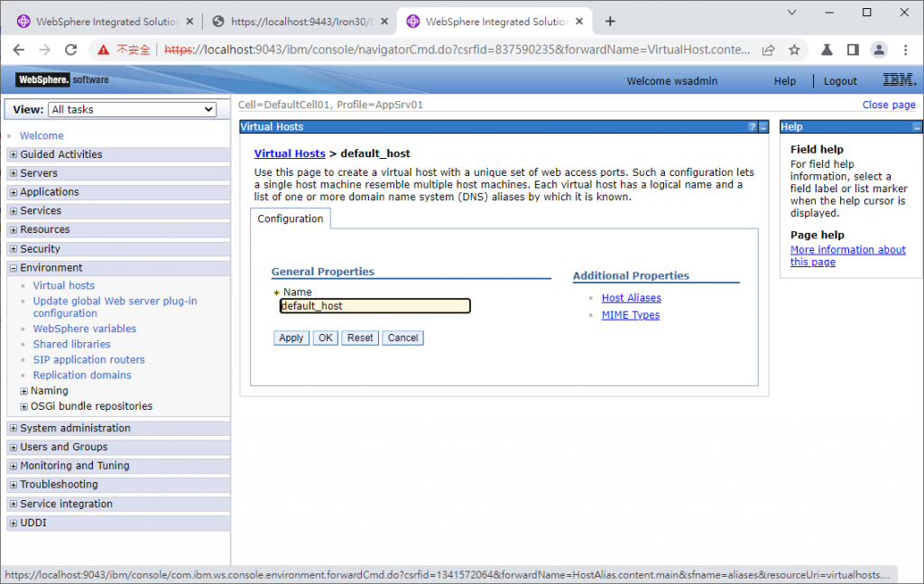The width and height of the screenshot is (924, 584).
Task: Reload the current page
Action: pos(70,50)
